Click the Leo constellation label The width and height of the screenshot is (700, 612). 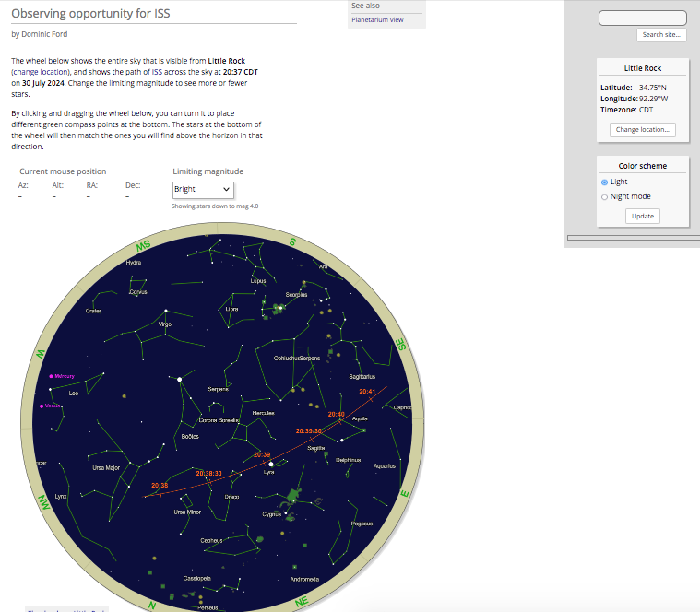74,394
